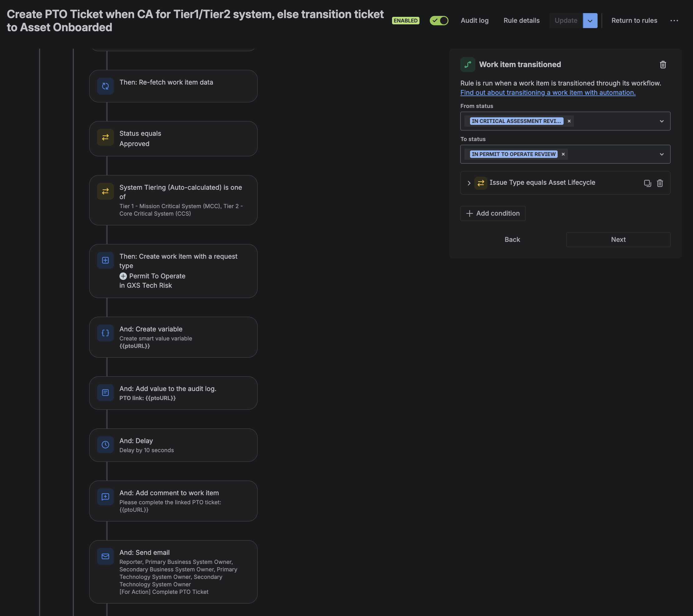Select the And: Send email step text
Image resolution: width=693 pixels, height=616 pixels.
click(144, 553)
